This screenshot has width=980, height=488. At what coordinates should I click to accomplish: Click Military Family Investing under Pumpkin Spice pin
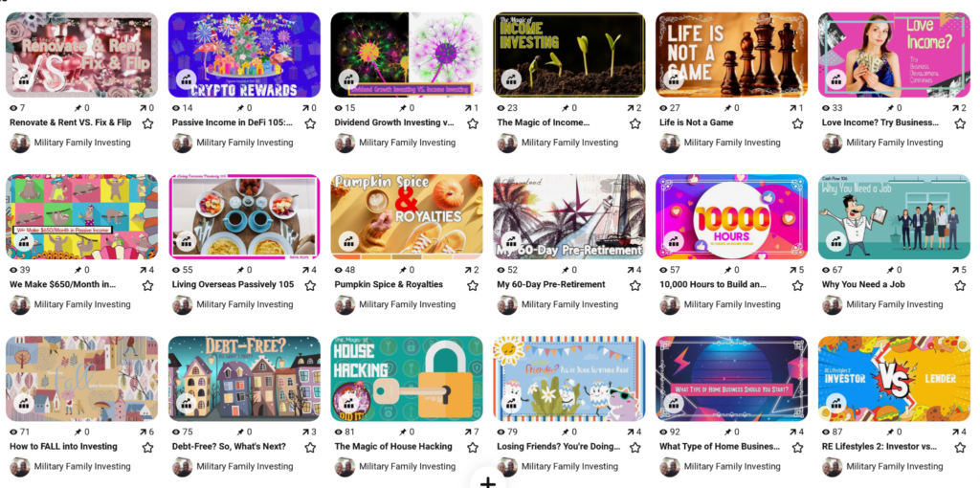click(408, 304)
